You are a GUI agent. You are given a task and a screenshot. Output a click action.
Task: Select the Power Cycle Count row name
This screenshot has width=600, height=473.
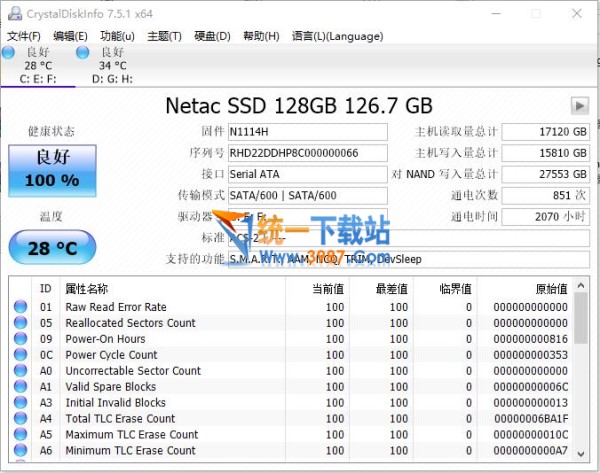pos(111,355)
